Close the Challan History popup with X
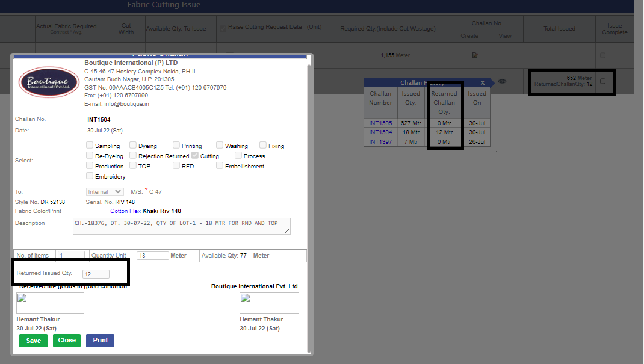 click(483, 83)
